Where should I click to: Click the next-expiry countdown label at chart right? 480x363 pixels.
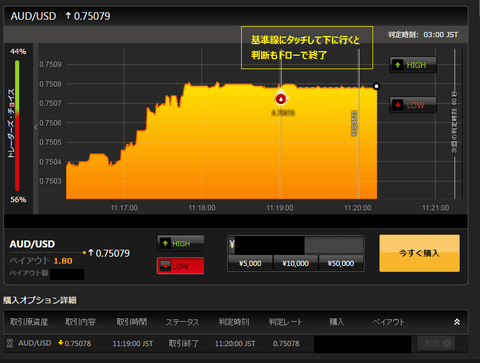point(454,122)
